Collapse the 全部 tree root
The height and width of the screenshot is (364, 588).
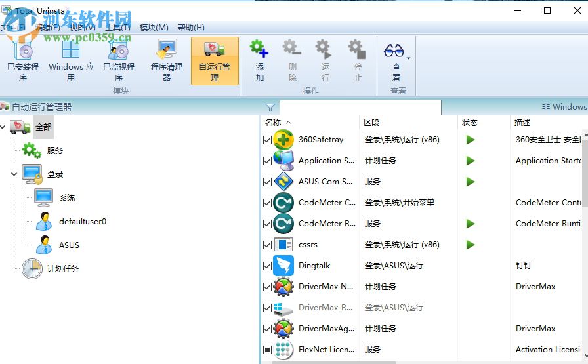click(3, 127)
